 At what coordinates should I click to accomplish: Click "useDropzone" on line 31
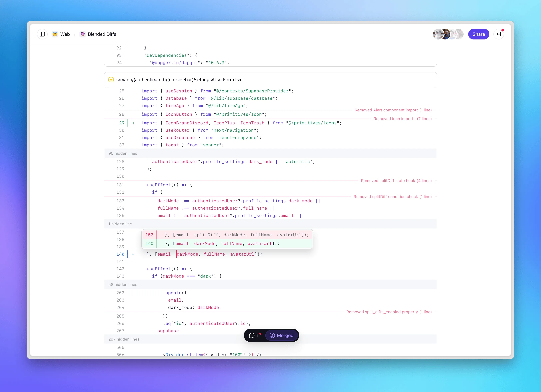[180, 138]
